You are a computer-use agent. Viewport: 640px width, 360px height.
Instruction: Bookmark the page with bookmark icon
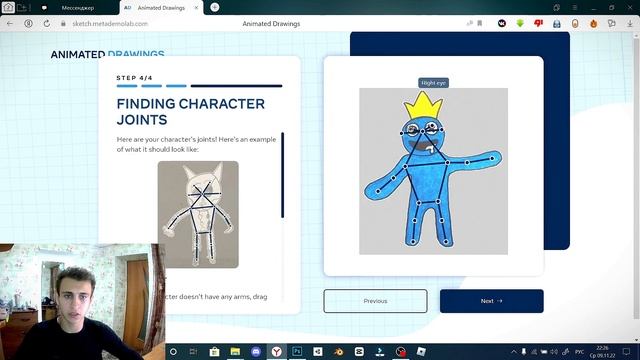480,24
